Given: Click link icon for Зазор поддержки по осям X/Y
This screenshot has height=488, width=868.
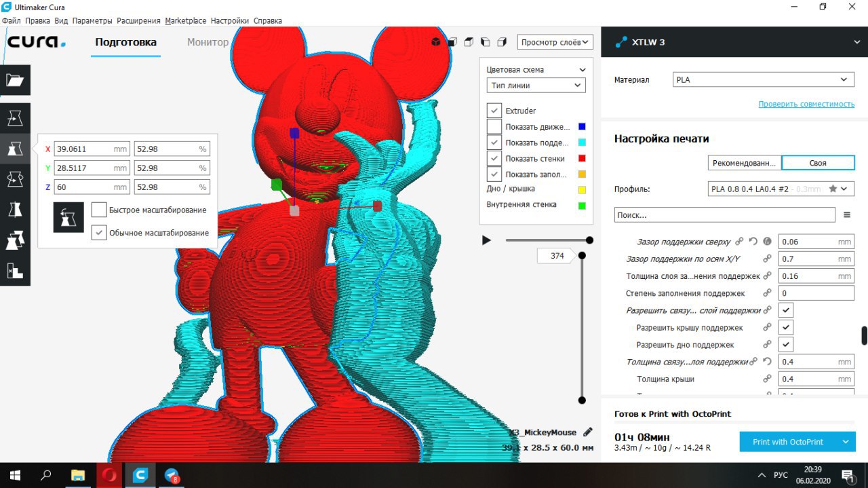Looking at the screenshot, I should [768, 259].
